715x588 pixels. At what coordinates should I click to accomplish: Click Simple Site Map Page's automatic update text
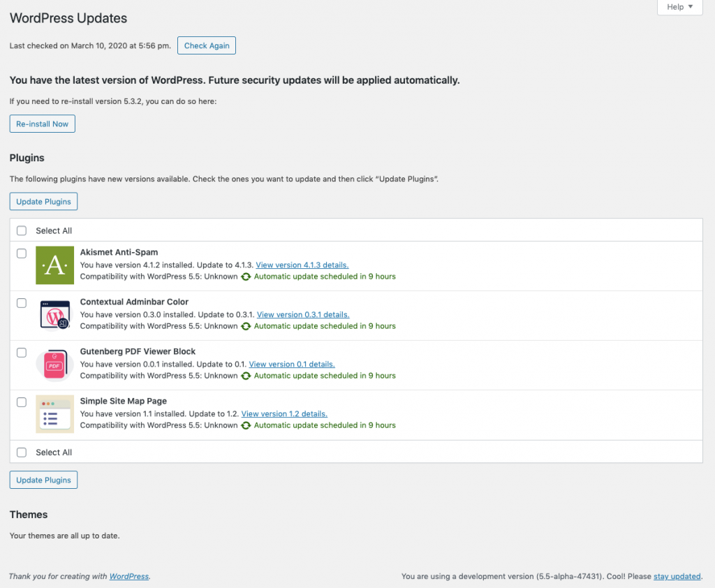[325, 425]
